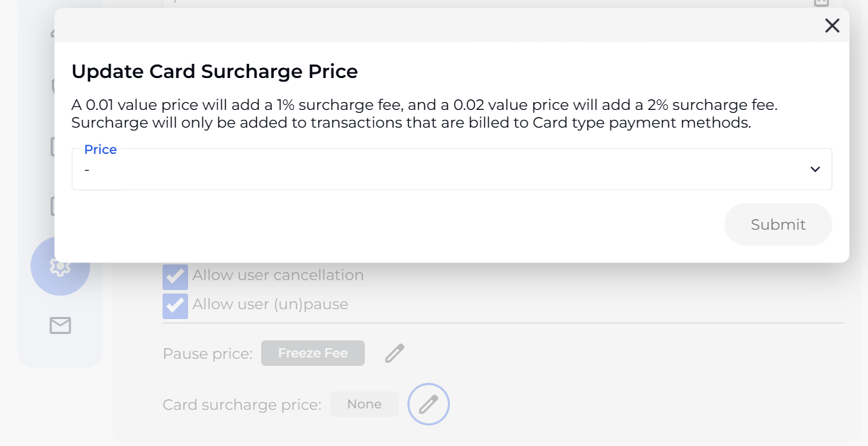Viewport: 868px width, 446px height.
Task: Edit pause price with pencil icon
Action: point(395,353)
